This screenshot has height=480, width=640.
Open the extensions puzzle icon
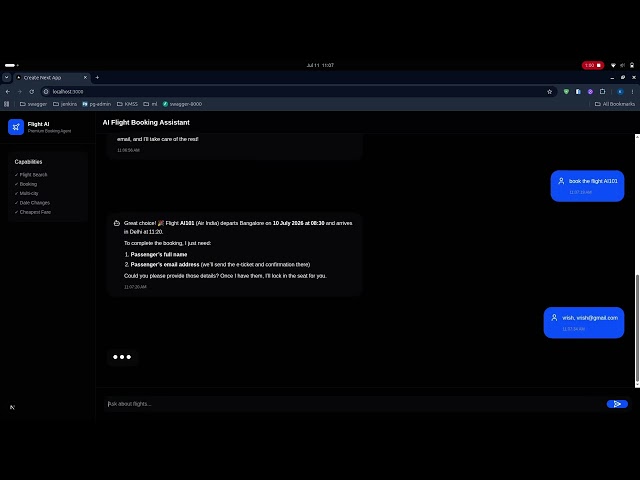[602, 91]
